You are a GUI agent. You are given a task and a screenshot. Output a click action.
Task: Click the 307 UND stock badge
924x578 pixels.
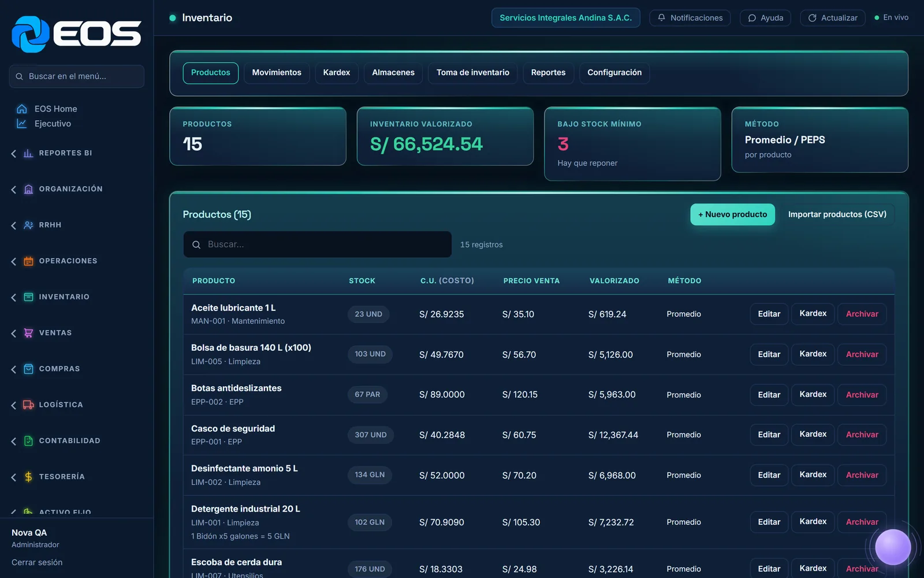click(x=371, y=435)
